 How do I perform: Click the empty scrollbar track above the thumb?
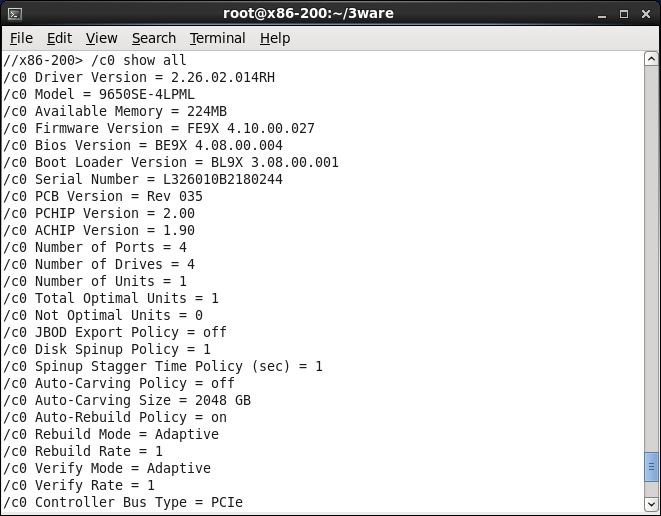pyautogui.click(x=651, y=250)
